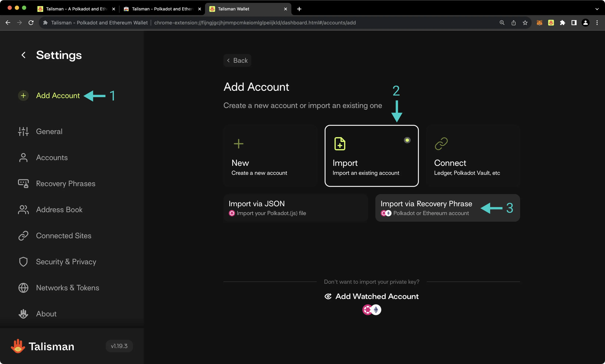
Task: Click the eye icon beside Add Watched Account
Action: 328,296
